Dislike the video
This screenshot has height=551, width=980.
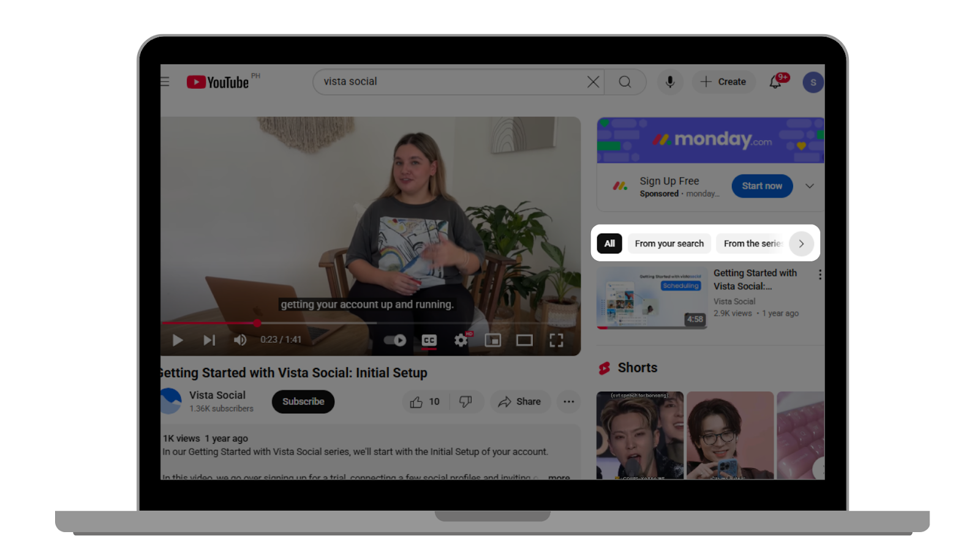(x=466, y=402)
